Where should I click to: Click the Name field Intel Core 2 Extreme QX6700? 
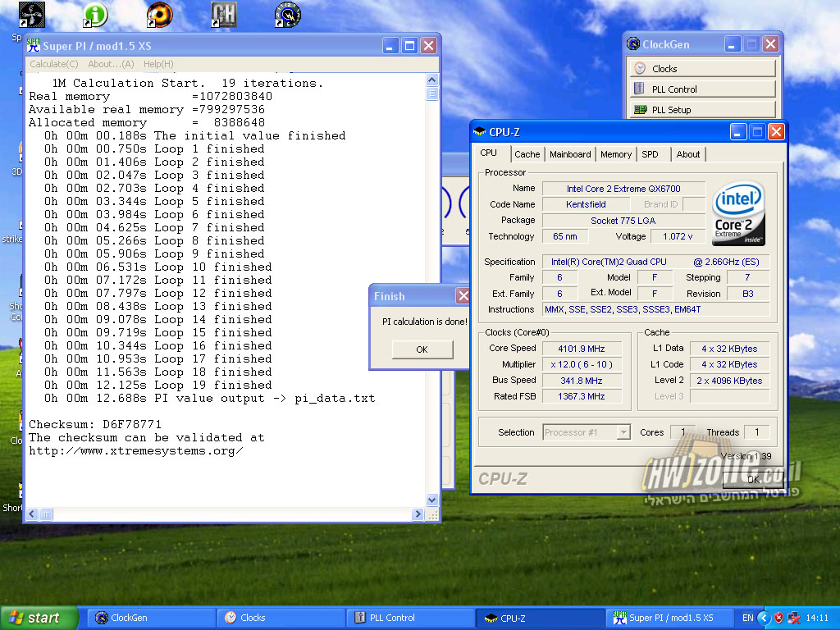pos(623,189)
